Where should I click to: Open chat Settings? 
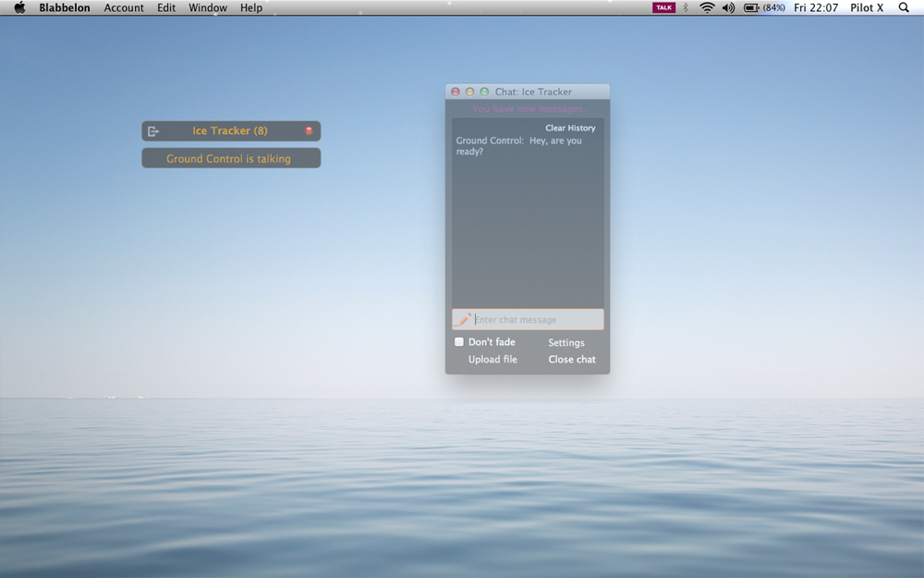coord(566,343)
